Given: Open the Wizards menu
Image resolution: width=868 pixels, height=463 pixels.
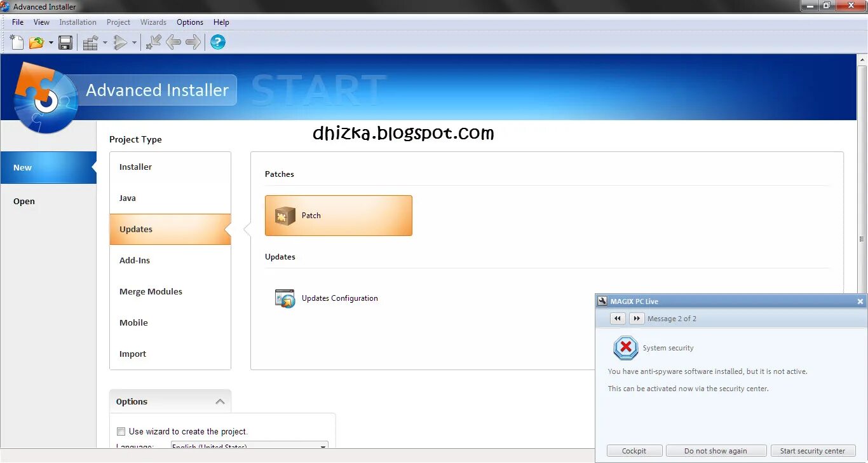Looking at the screenshot, I should (153, 22).
